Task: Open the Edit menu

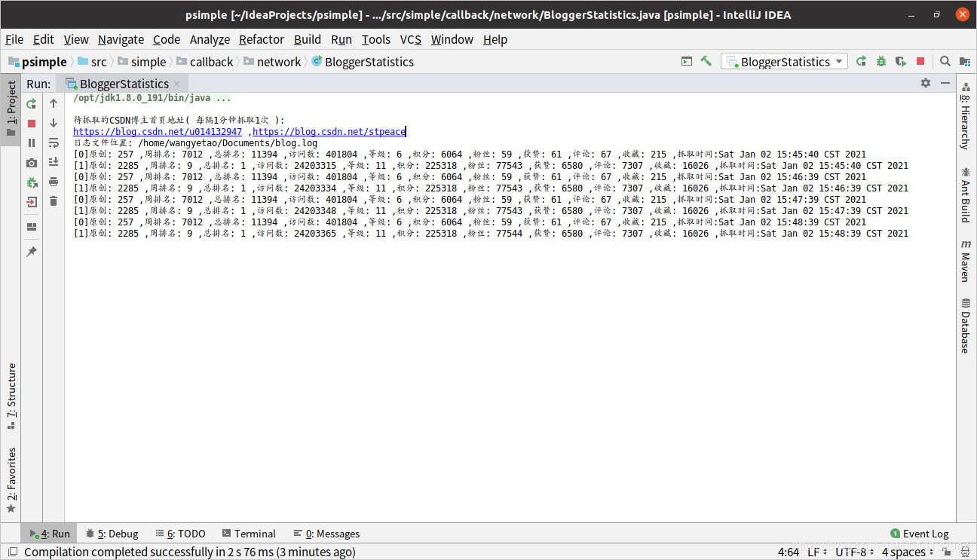Action: tap(44, 39)
